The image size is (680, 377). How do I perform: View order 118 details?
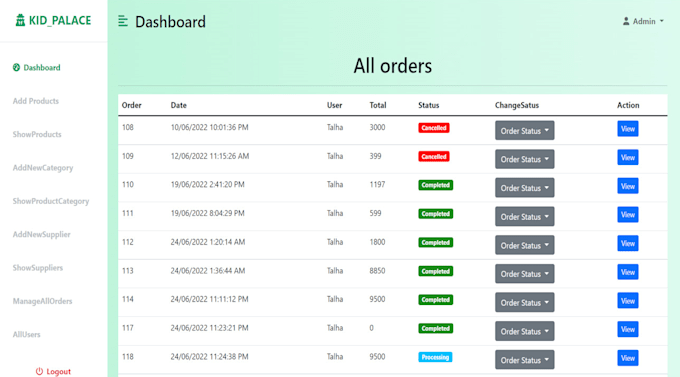click(628, 358)
